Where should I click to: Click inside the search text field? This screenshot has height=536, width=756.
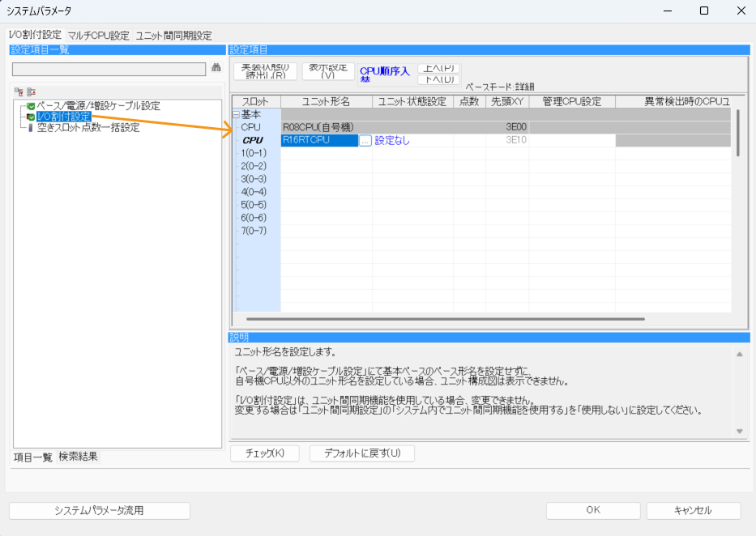click(109, 70)
